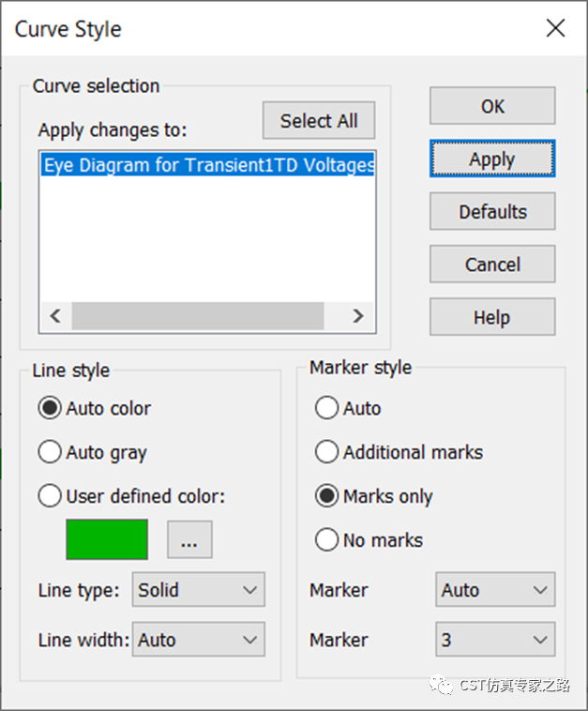This screenshot has height=711, width=588.
Task: Click the left scroll arrow in curve list
Action: coord(55,315)
